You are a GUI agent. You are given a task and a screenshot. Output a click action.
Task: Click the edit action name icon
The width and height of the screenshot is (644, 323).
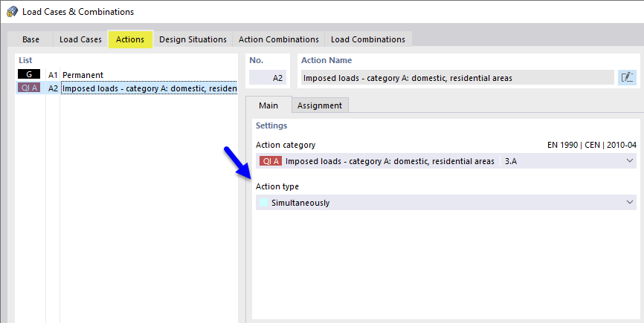(627, 77)
